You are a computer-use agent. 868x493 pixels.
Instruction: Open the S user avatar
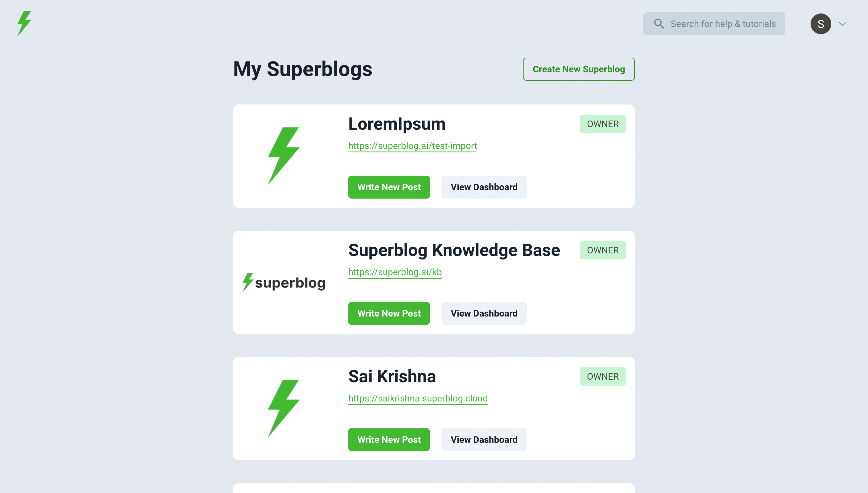820,24
